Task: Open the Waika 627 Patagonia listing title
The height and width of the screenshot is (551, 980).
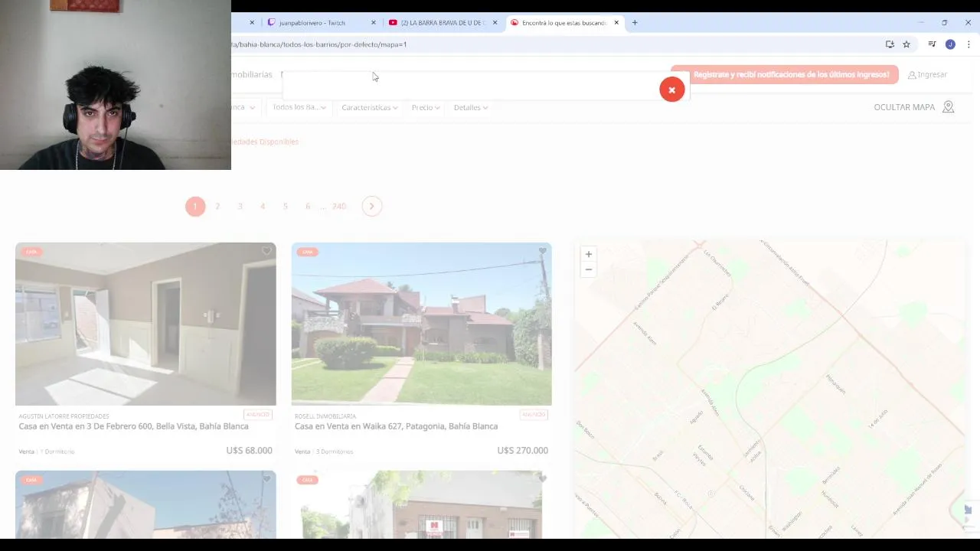Action: [x=396, y=426]
